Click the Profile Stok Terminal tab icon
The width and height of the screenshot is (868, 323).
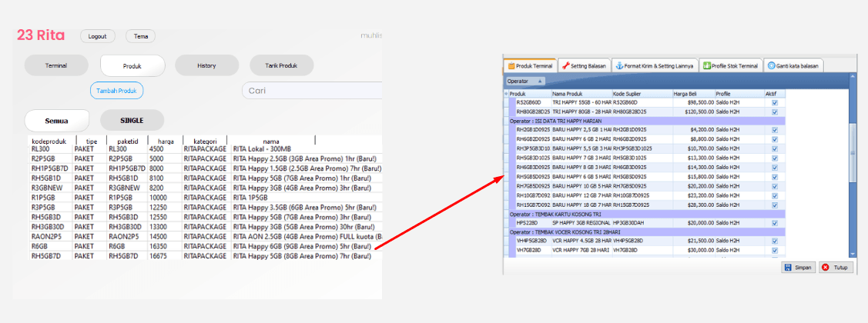[706, 66]
